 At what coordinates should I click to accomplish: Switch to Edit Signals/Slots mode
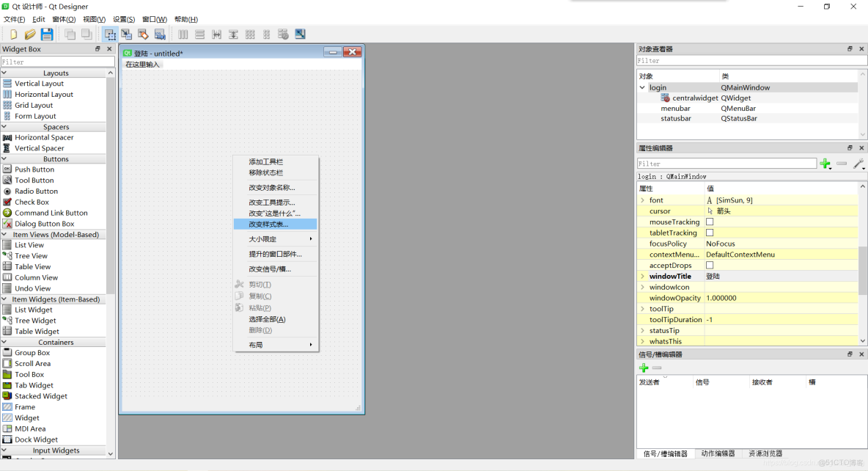[x=126, y=34]
